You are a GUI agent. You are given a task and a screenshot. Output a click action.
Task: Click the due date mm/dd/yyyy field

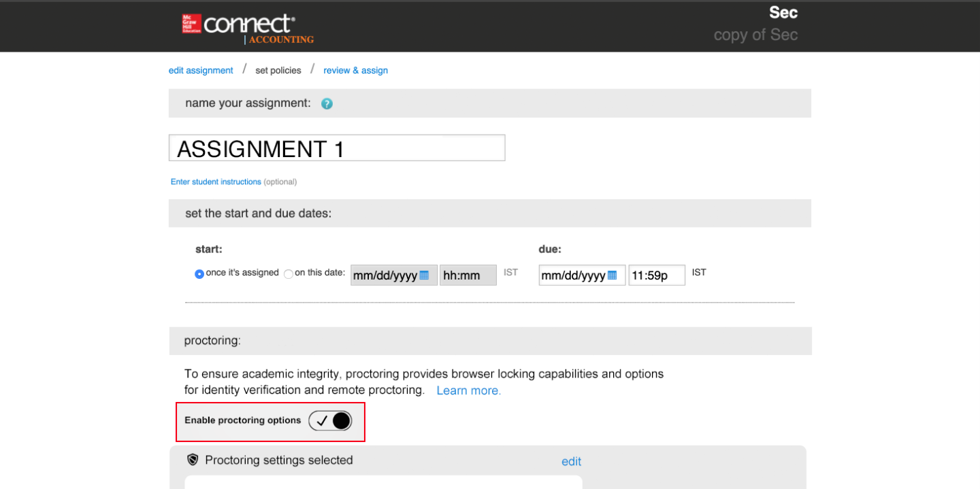(x=572, y=275)
